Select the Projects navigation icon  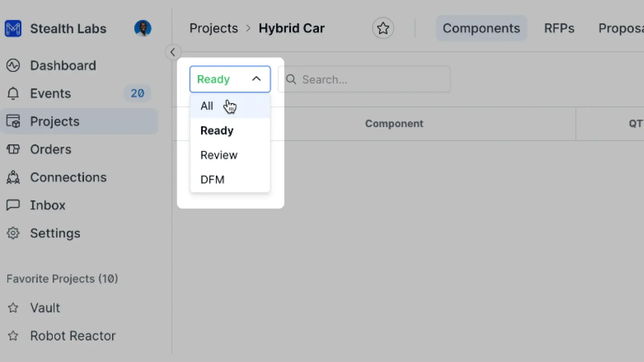13,121
